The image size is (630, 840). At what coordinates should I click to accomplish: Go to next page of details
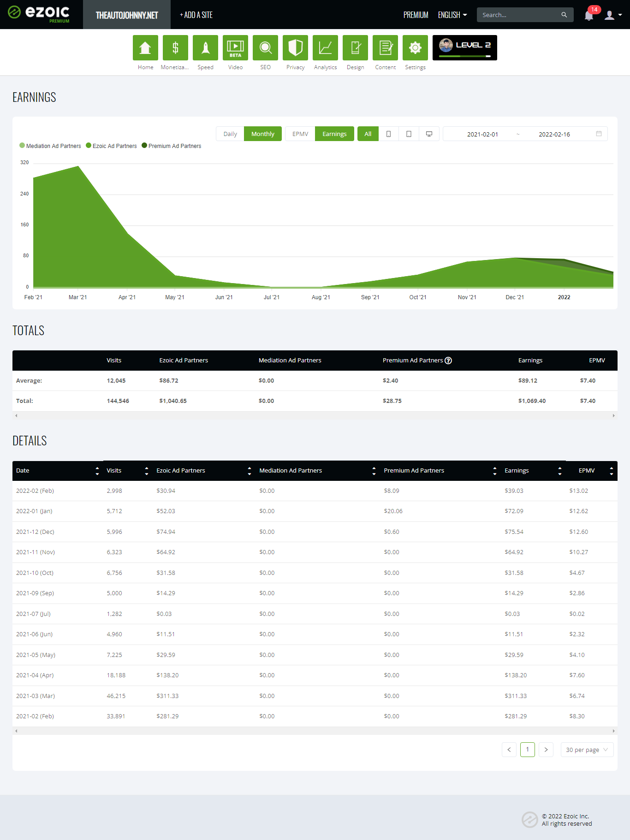click(546, 750)
